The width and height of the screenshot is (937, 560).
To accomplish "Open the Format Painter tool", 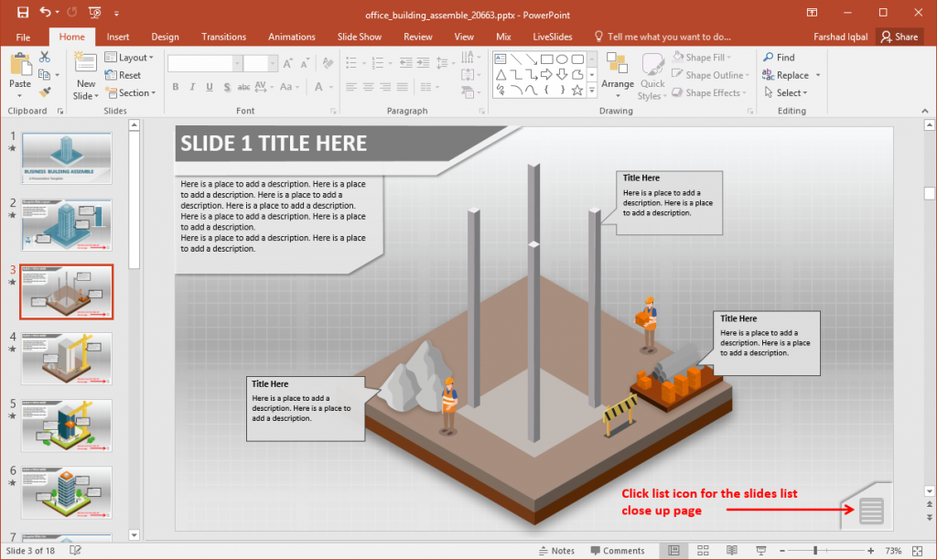I will point(44,92).
